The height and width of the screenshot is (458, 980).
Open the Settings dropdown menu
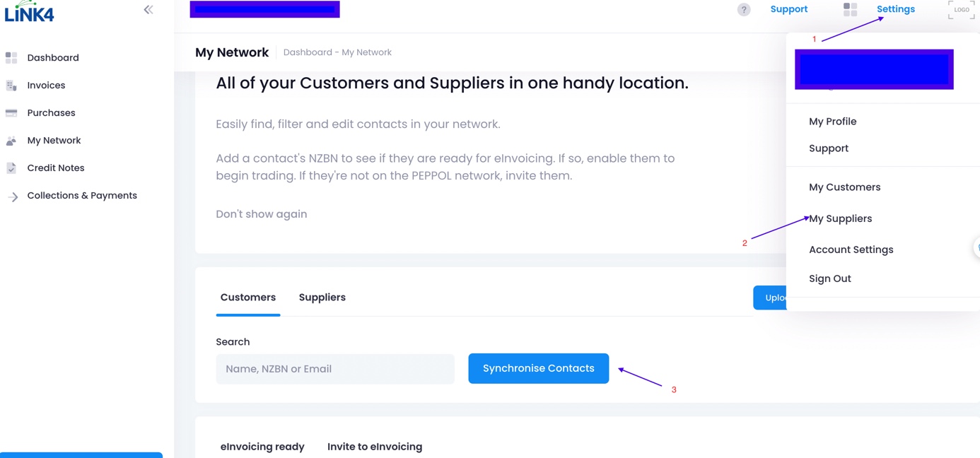(x=895, y=9)
